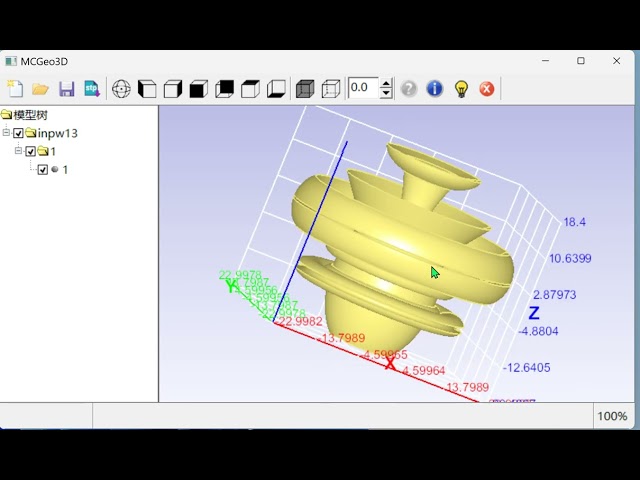Screen dimensions: 640x480
Task: Save the model with the floppy disk icon
Action: [x=67, y=89]
